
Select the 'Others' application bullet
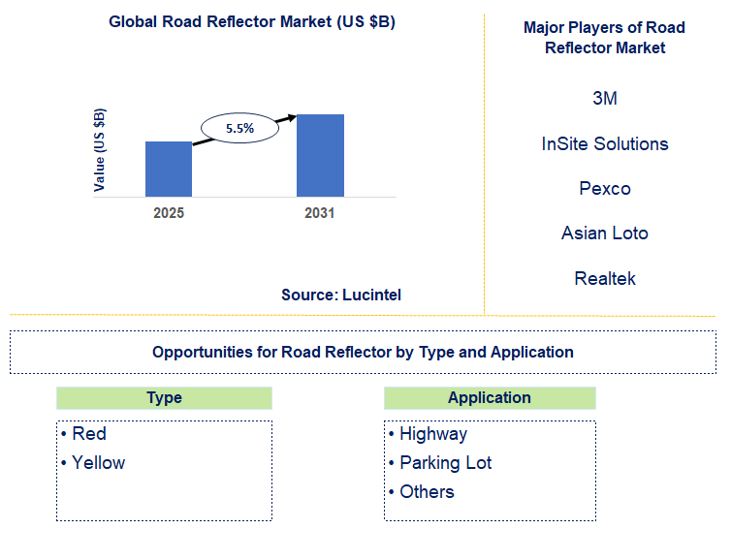coord(422,492)
